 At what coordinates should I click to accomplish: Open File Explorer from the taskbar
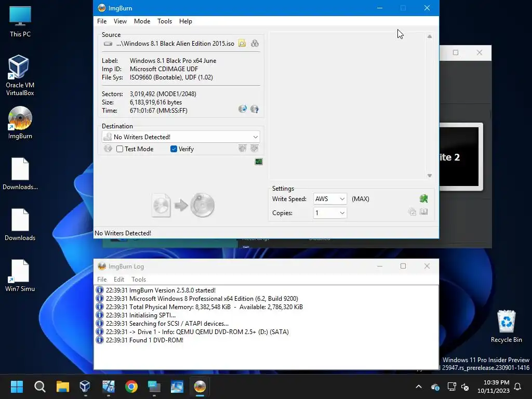pyautogui.click(x=63, y=387)
